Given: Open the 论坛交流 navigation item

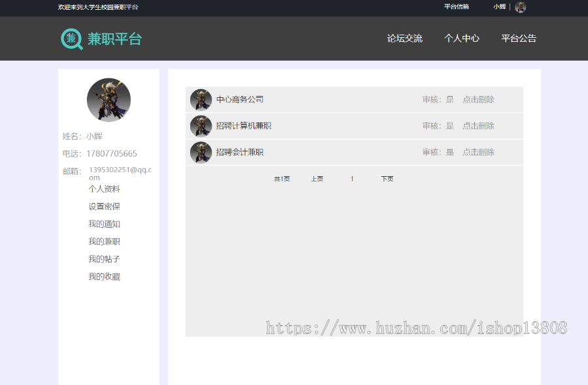Looking at the screenshot, I should click(404, 38).
